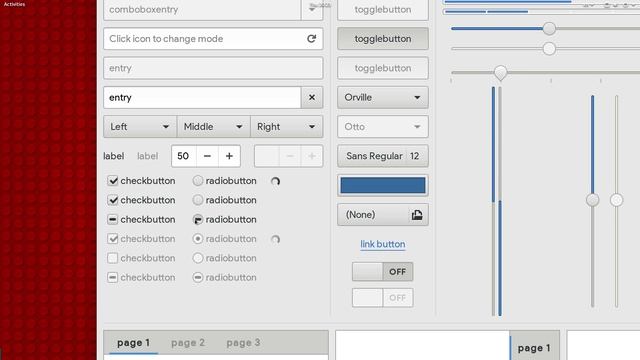Image resolution: width=640 pixels, height=360 pixels.
Task: Click the comboboxentry text field
Action: 202,9
